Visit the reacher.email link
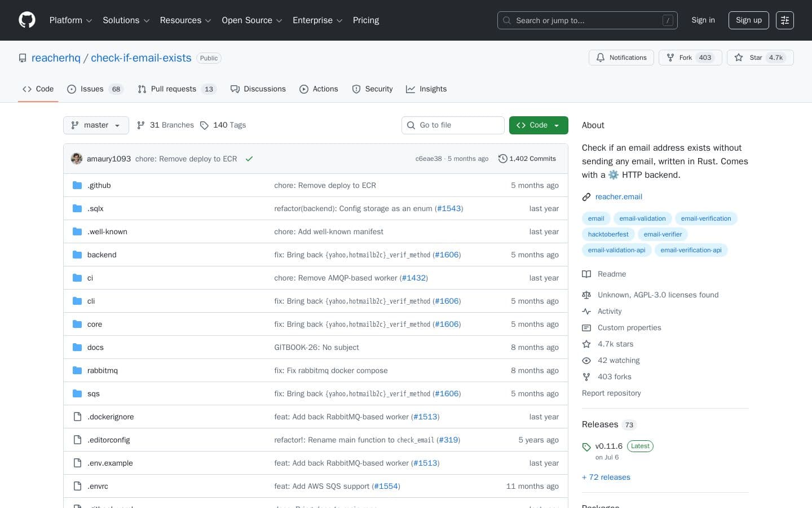 (619, 197)
